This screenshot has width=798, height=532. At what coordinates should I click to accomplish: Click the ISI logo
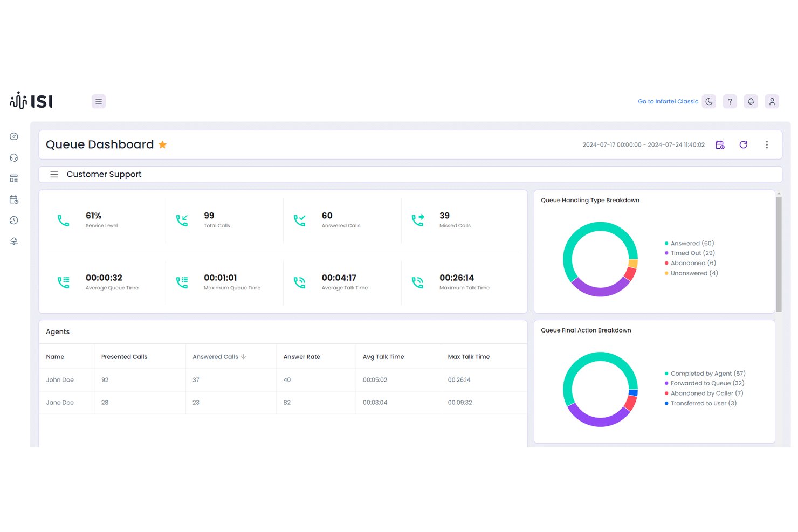(31, 101)
